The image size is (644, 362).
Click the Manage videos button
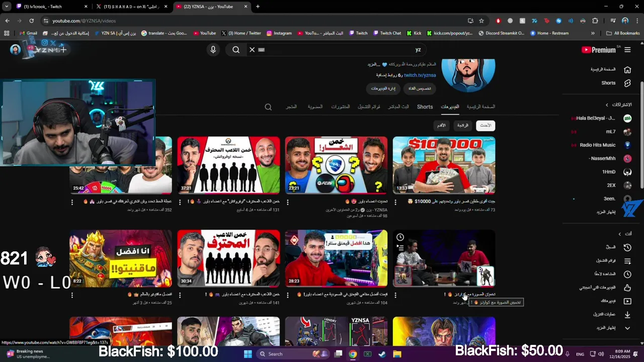(x=383, y=88)
